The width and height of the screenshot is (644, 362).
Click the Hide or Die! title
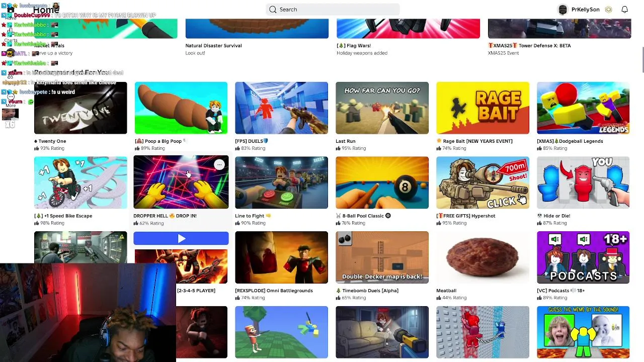pos(553,216)
